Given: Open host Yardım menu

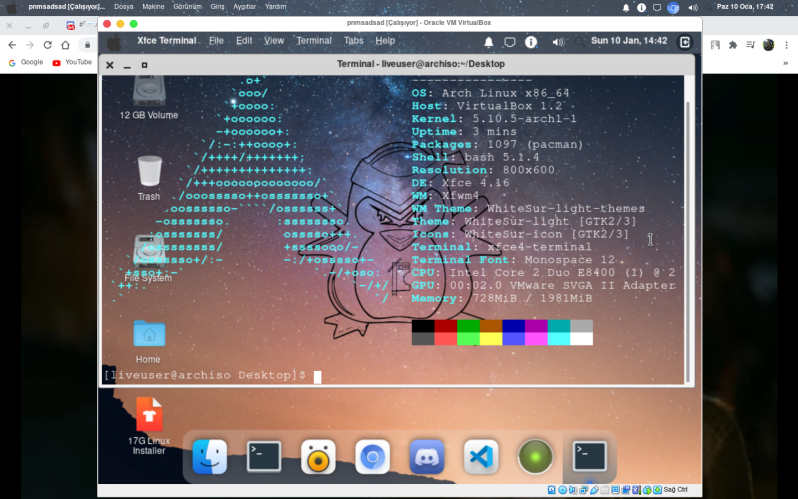Looking at the screenshot, I should [x=275, y=7].
